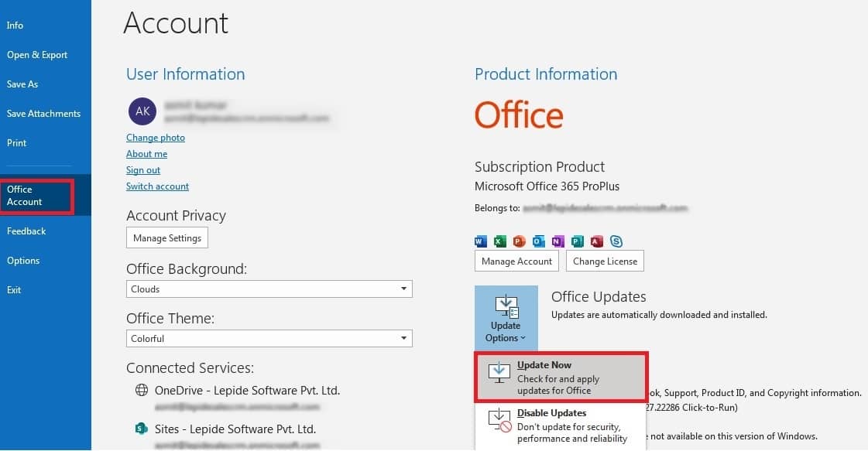Click the Switch account link
Viewport: 868px width, 451px height.
point(158,186)
